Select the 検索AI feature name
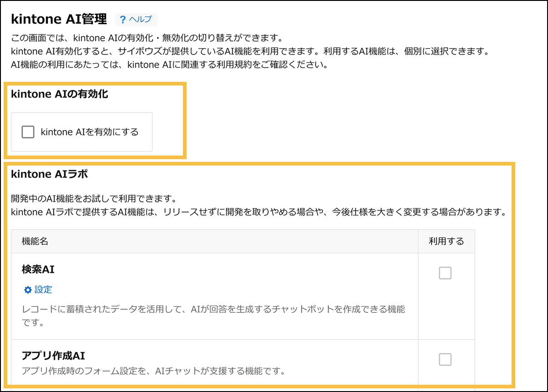 (x=38, y=269)
